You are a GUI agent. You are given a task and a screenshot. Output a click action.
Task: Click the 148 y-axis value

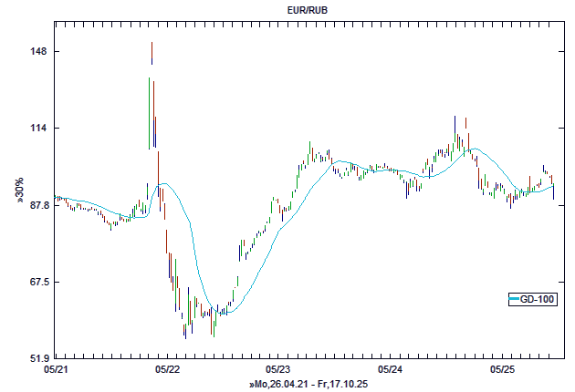point(39,52)
